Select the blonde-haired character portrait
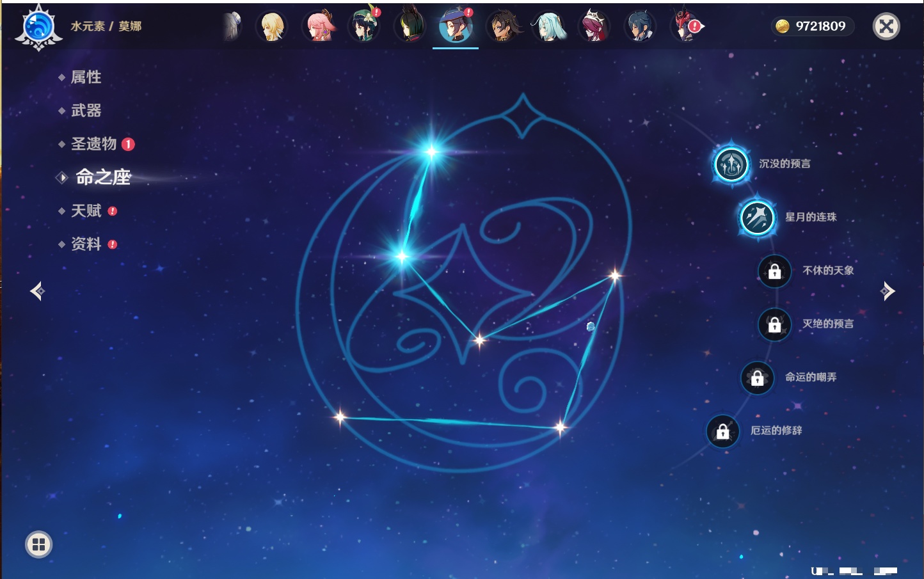Viewport: 924px width, 579px height. tap(272, 26)
